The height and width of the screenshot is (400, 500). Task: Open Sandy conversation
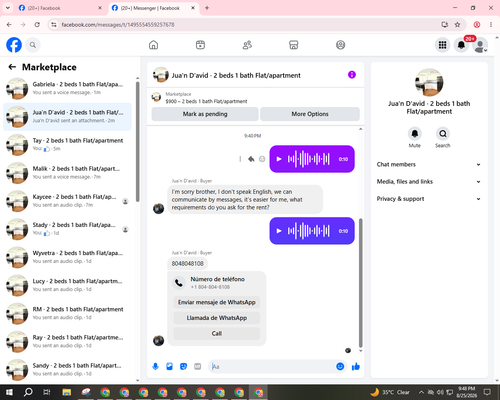[x=67, y=370]
